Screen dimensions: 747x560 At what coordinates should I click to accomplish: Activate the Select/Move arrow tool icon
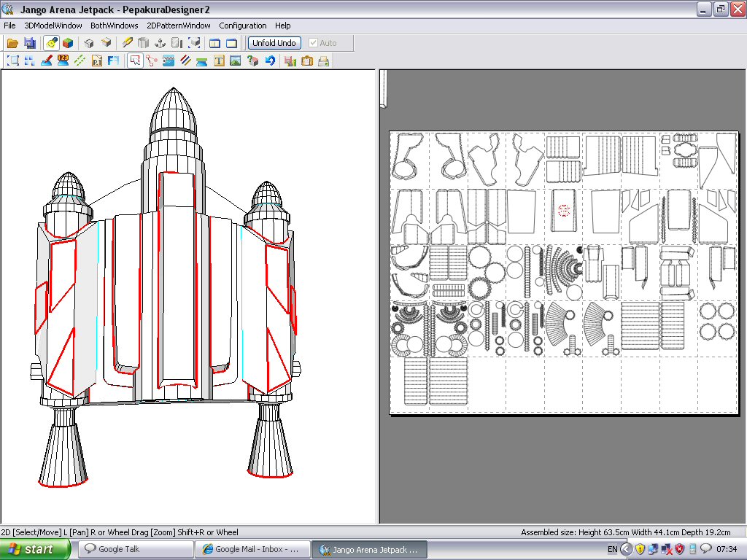coord(135,61)
